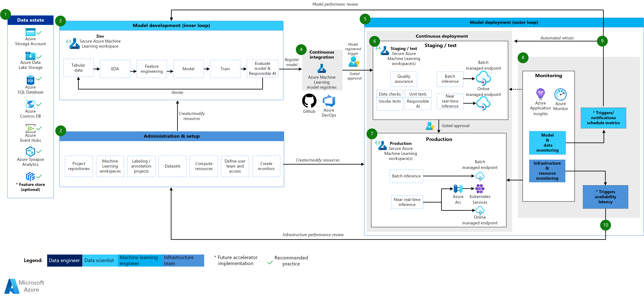
Task: Select the Azure SQL Database icon
Action: (x=30, y=80)
